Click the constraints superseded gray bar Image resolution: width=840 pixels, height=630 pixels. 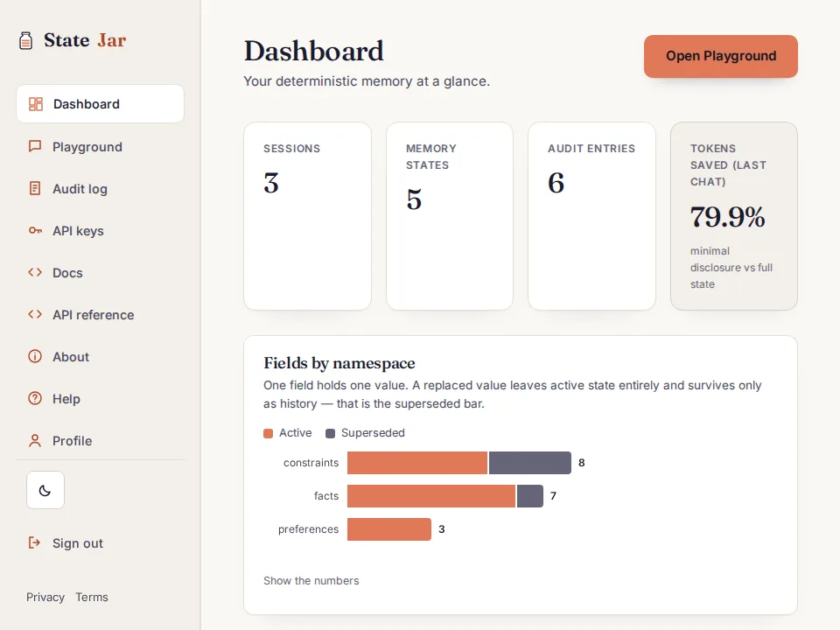pos(530,463)
